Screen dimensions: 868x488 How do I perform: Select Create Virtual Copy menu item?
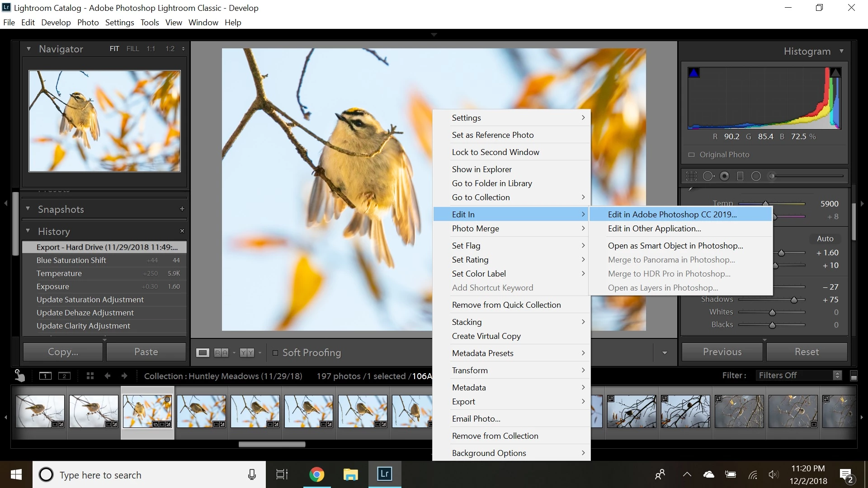[486, 336]
